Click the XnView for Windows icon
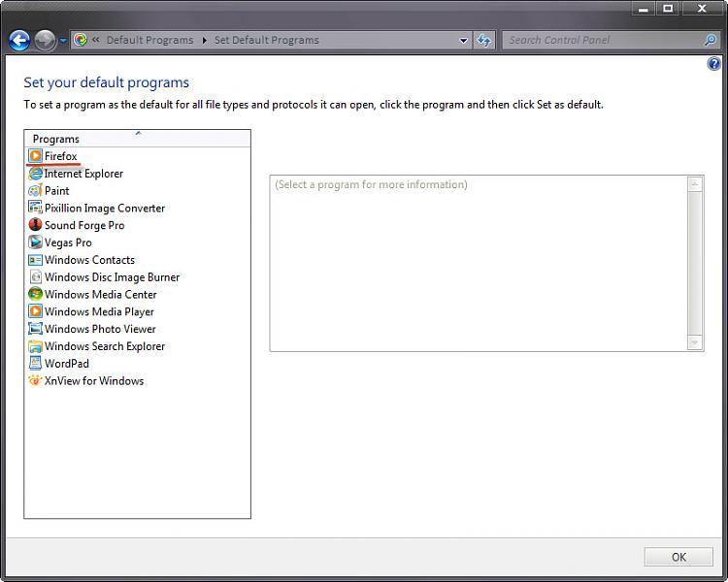Image resolution: width=728 pixels, height=582 pixels. 35,380
